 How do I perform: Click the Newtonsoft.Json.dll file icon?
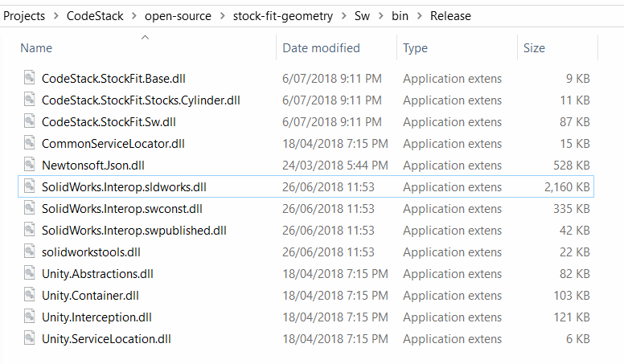30,164
